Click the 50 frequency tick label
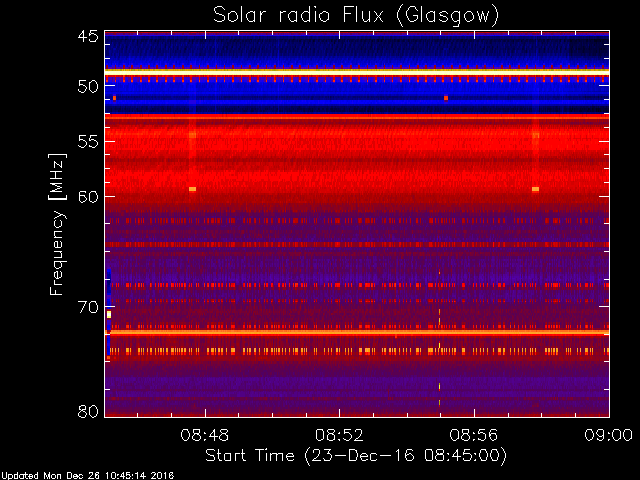The width and height of the screenshot is (640, 480). [88, 87]
